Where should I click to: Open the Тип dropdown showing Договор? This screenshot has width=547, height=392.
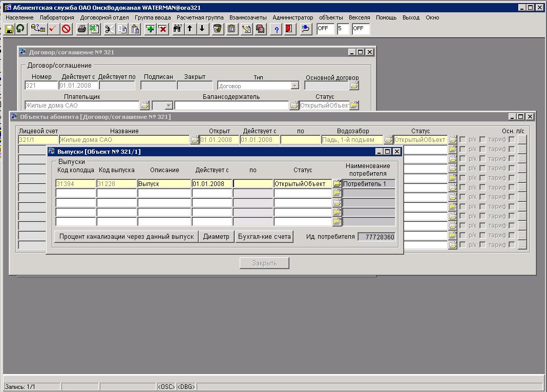click(x=294, y=86)
